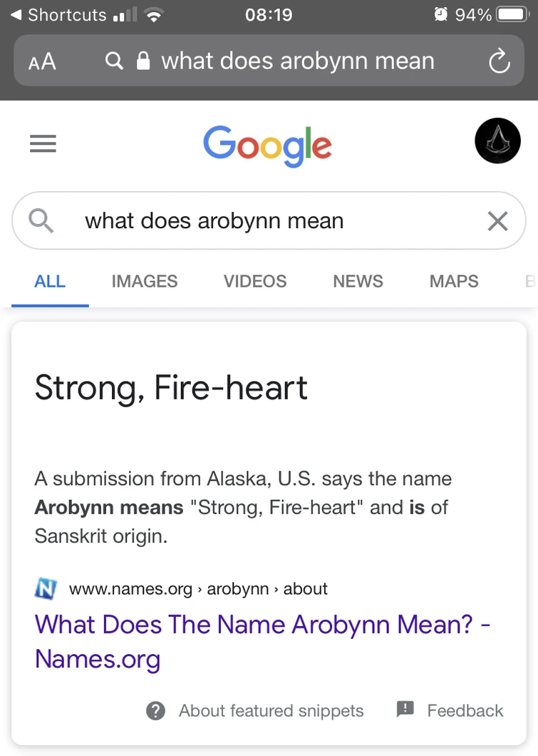Open the NEWS results tab
538x756 pixels.
[x=357, y=281]
